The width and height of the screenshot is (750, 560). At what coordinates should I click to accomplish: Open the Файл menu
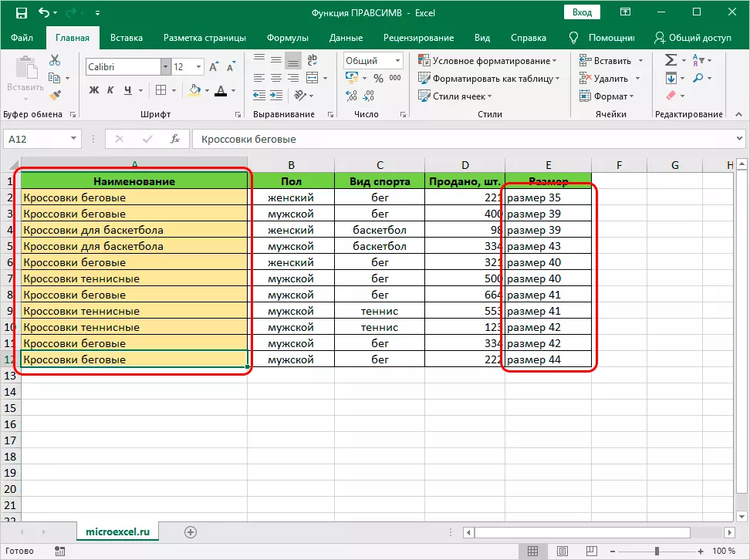click(22, 38)
